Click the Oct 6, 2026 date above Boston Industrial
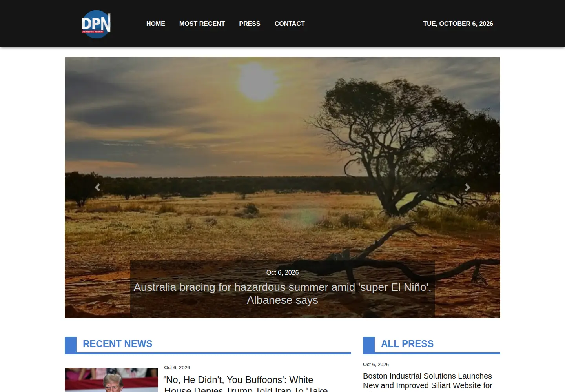Screen dimensions: 565x392 (x=376, y=365)
